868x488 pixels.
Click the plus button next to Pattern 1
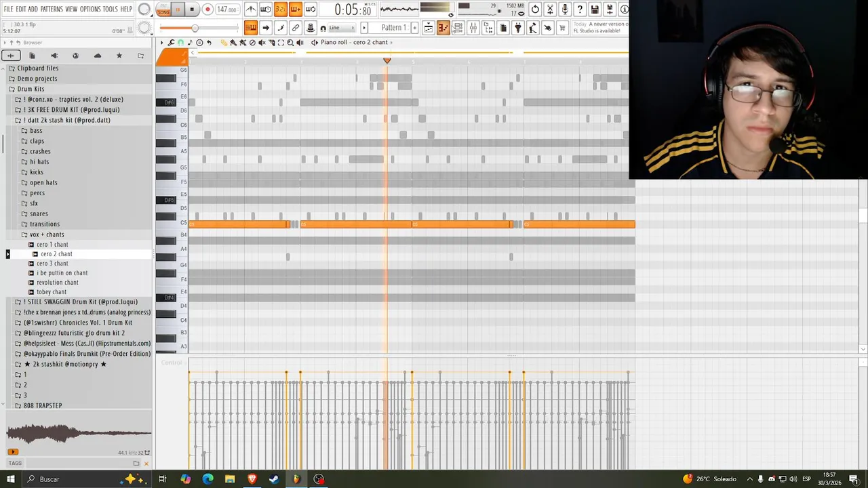point(414,28)
